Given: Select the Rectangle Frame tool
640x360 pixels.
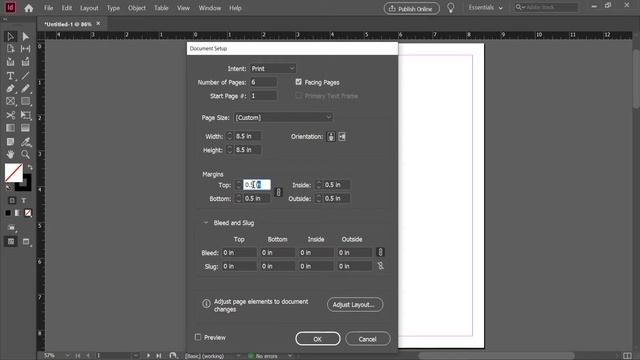Looking at the screenshot, I should point(10,101).
